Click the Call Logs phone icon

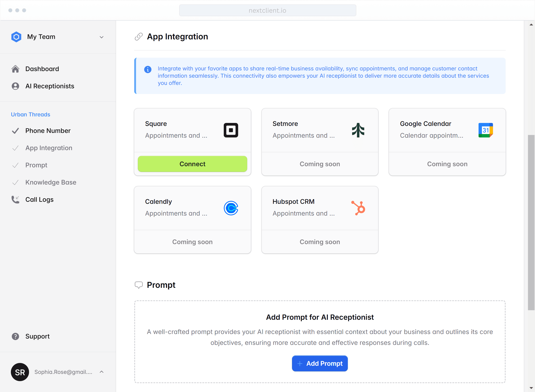click(15, 200)
